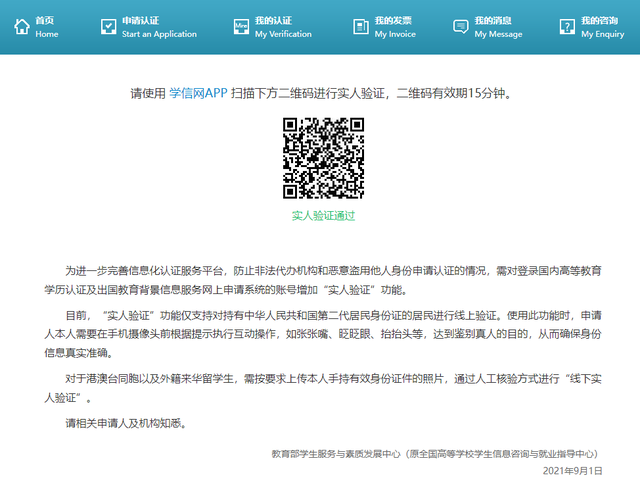The width and height of the screenshot is (640, 490).
Task: Open 申请认证 Start an Application menu label
Action: tap(159, 27)
